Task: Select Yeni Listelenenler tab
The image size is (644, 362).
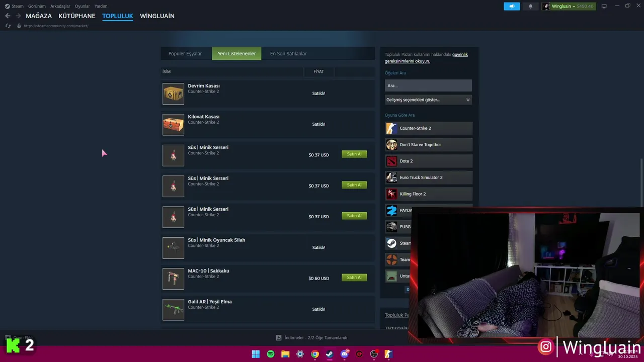Action: (236, 54)
